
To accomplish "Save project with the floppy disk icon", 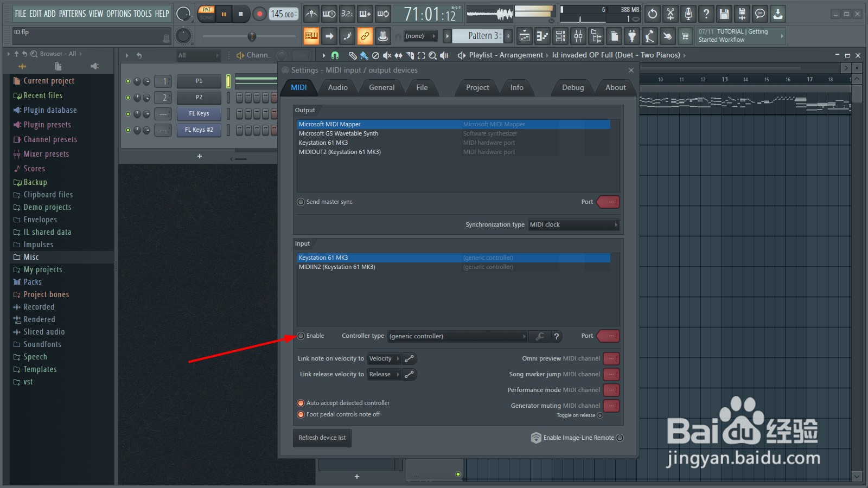I will (724, 14).
